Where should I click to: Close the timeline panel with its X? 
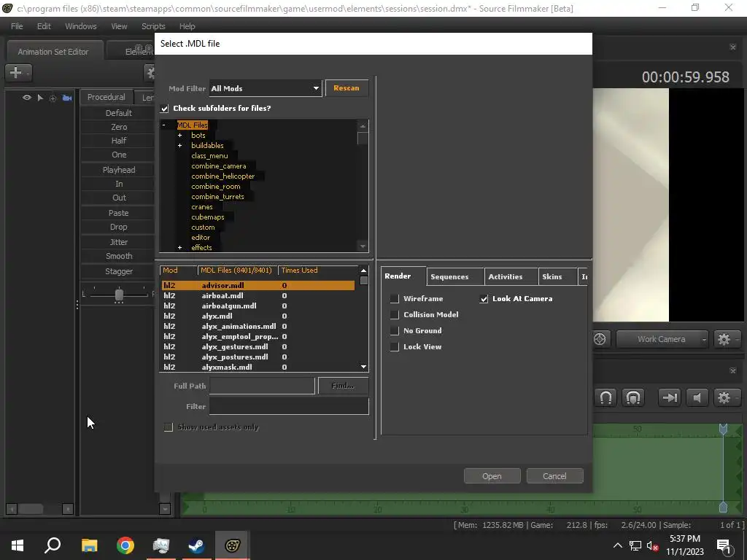pyautogui.click(x=732, y=370)
